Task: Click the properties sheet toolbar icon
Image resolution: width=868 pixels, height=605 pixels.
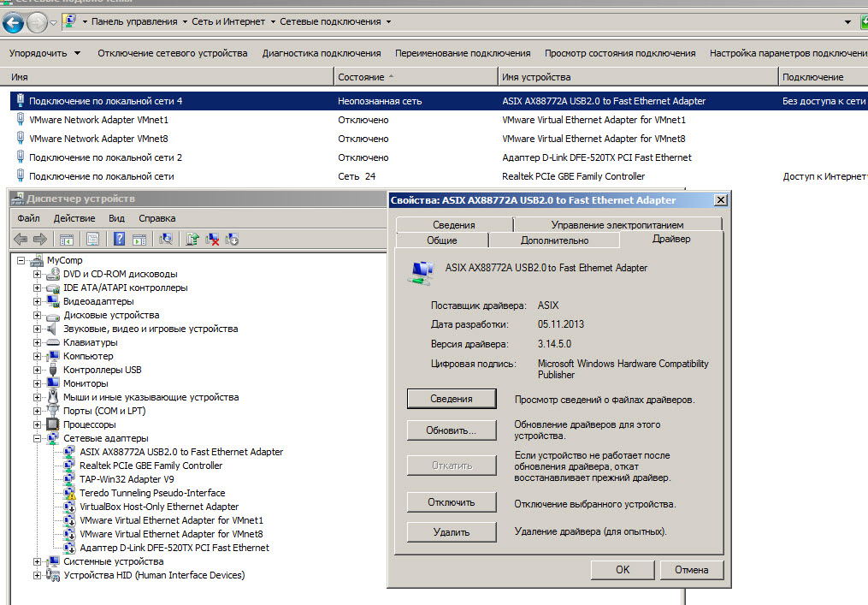Action: (x=92, y=239)
